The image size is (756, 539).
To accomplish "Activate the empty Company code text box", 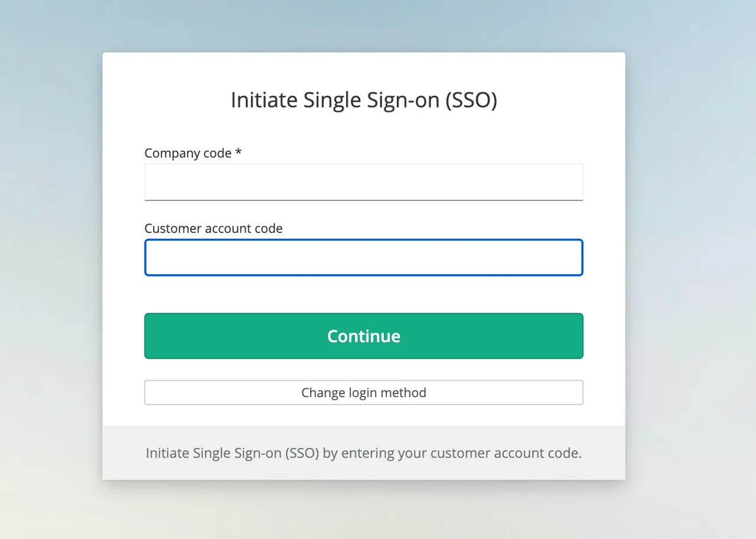I will pyautogui.click(x=363, y=181).
